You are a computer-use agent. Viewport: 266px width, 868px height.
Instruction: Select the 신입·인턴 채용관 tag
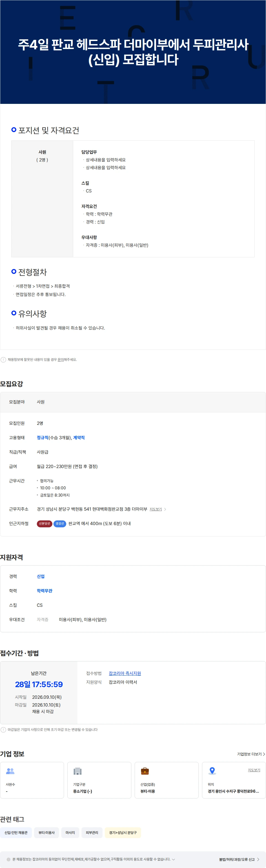(x=16, y=833)
